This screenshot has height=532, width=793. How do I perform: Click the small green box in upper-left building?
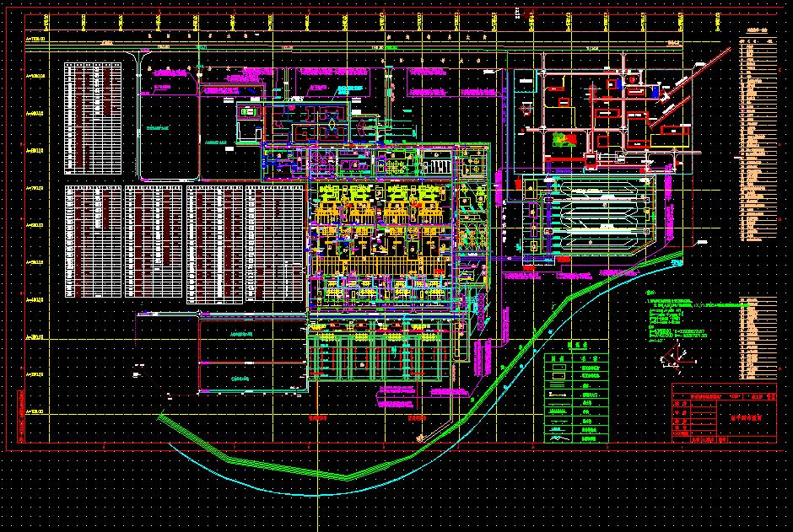[247, 111]
